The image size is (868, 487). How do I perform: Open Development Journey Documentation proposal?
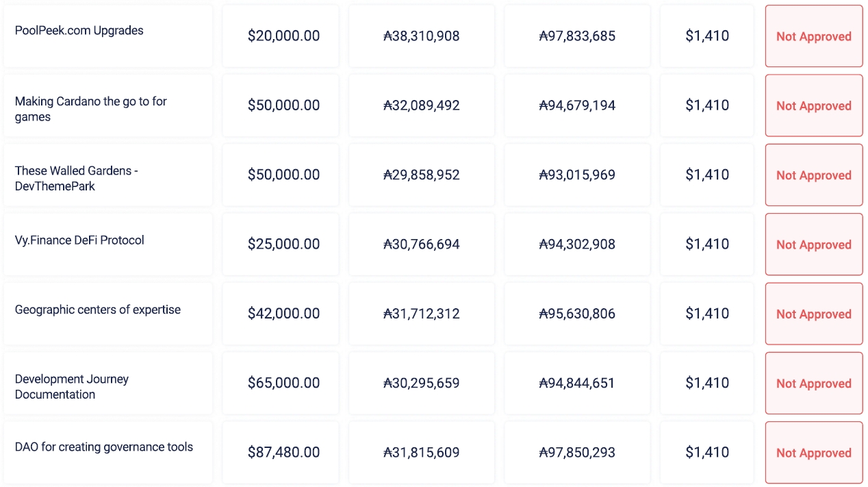tap(72, 386)
